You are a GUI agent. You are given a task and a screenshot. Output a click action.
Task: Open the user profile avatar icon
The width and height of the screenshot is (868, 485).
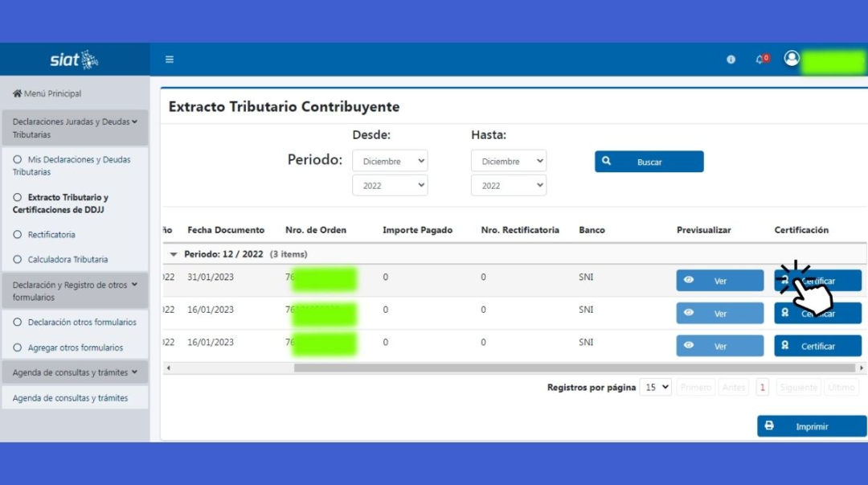(792, 59)
